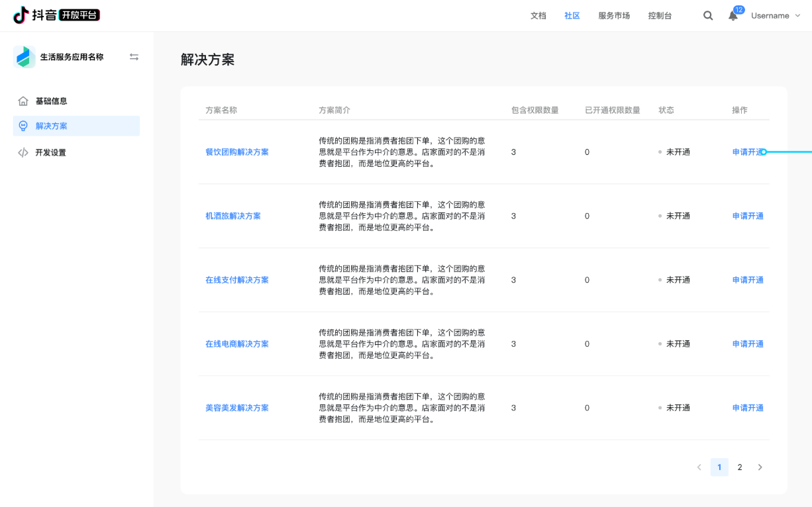Switch to the 社区 nav item
The height and width of the screenshot is (507, 812).
[572, 15]
